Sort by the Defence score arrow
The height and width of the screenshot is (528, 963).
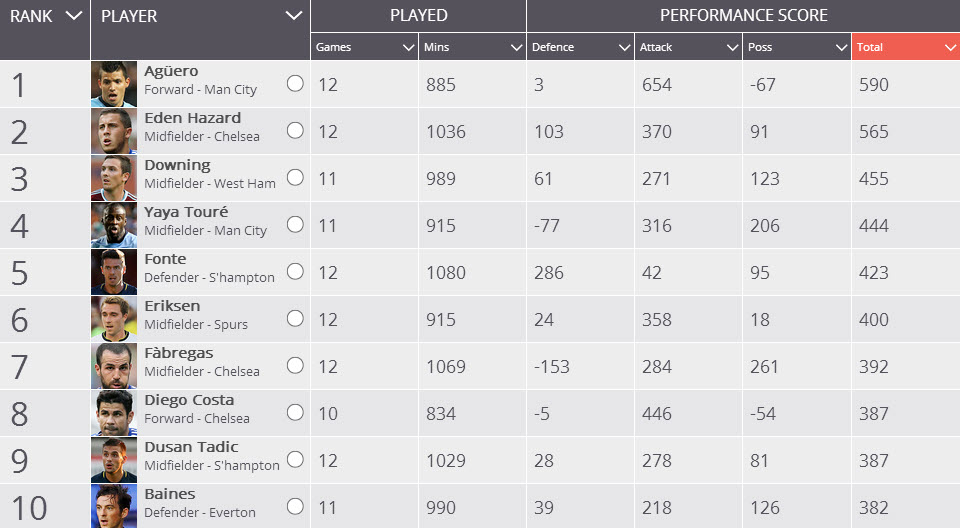click(x=624, y=47)
